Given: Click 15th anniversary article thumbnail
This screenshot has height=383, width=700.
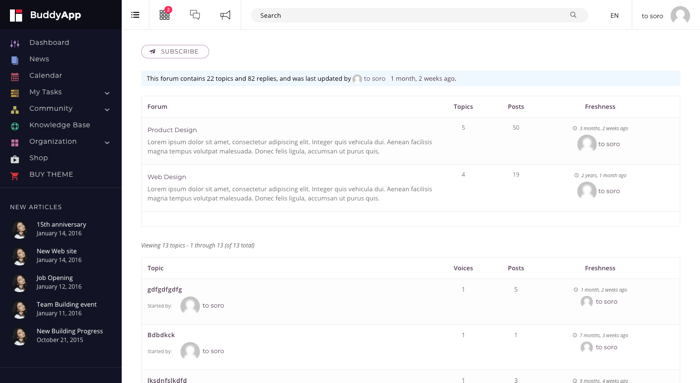Looking at the screenshot, I should coord(20,229).
